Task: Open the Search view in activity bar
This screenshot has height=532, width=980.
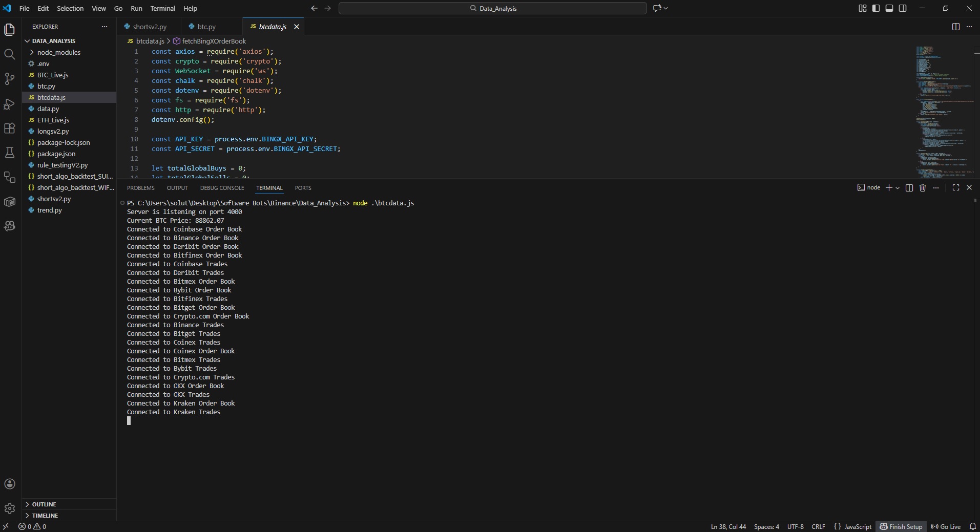Action: click(x=9, y=54)
